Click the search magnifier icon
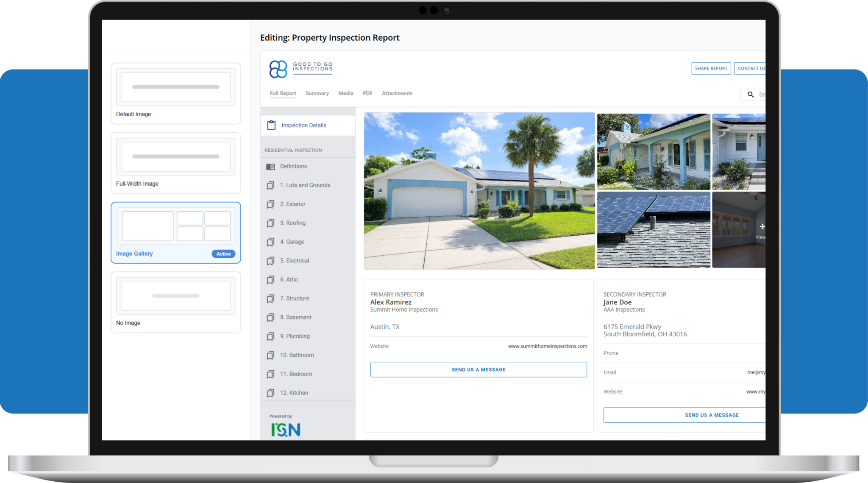 751,95
